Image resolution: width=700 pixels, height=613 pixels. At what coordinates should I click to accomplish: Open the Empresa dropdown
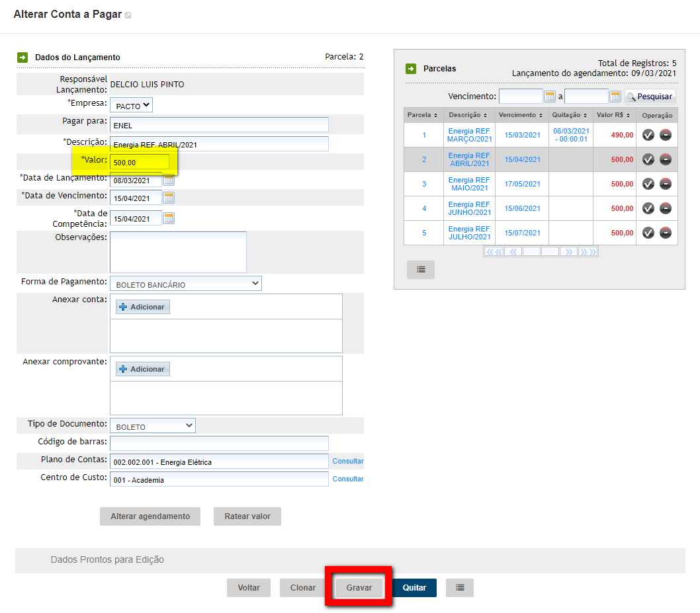131,105
